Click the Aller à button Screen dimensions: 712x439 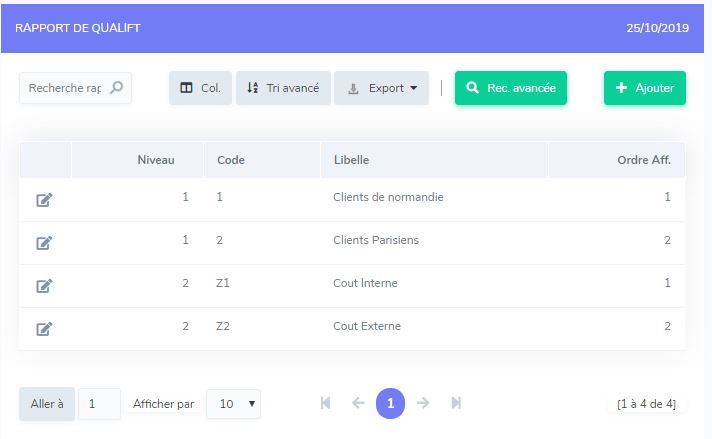pos(47,404)
